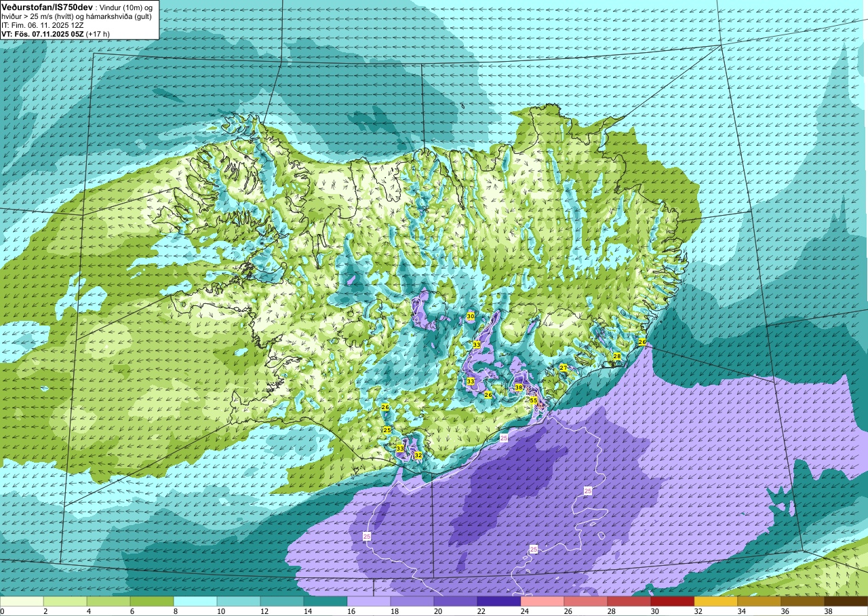868x616 pixels.
Task: Click the 22–24 m/s dark indigo legend swatch
Action: coord(499,601)
